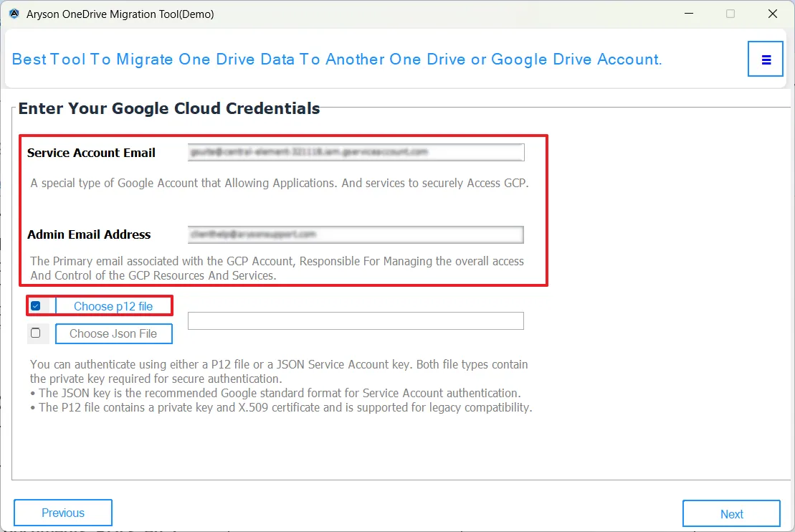The width and height of the screenshot is (795, 532).
Task: Click the Choose Json File button
Action: 113,333
